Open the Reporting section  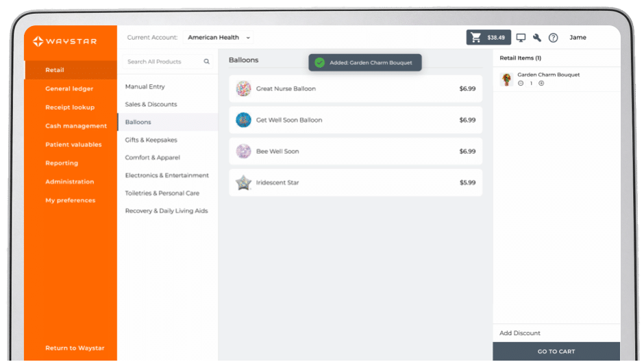pos(62,163)
